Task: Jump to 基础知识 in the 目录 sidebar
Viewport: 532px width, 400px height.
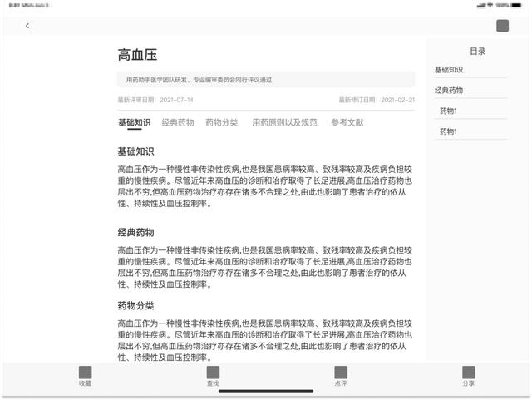Action: tap(449, 69)
